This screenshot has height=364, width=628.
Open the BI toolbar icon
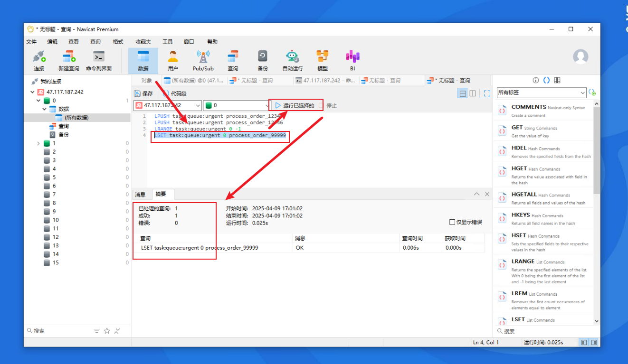[352, 61]
